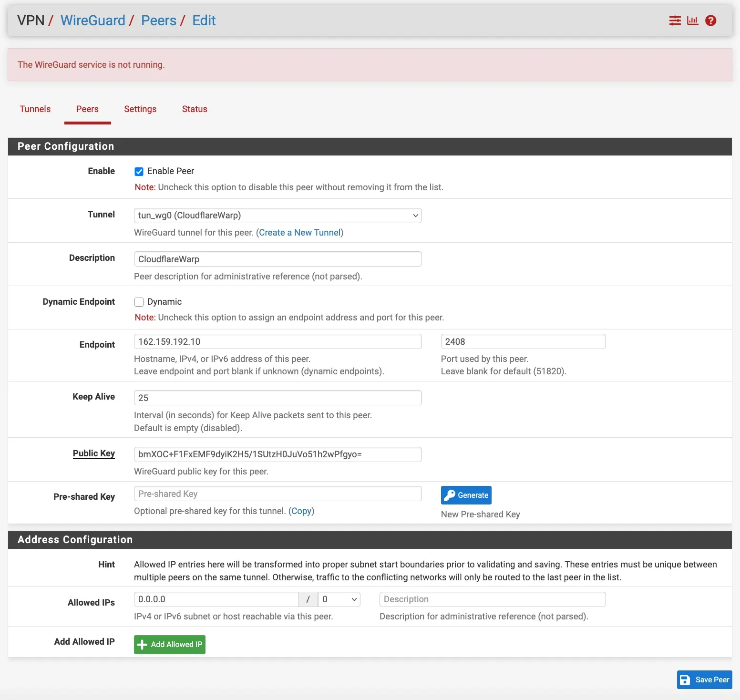
Task: Click the Peers breadcrumb link
Action: (159, 21)
